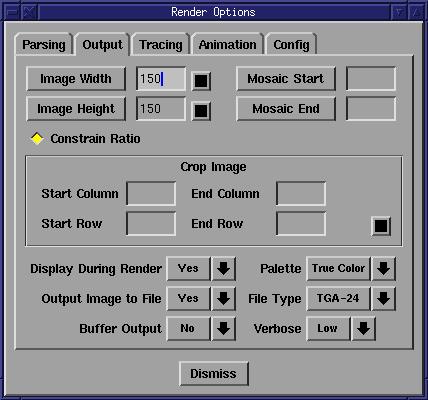428x400 pixels.
Task: Switch to the Tracing tab
Action: pos(161,45)
